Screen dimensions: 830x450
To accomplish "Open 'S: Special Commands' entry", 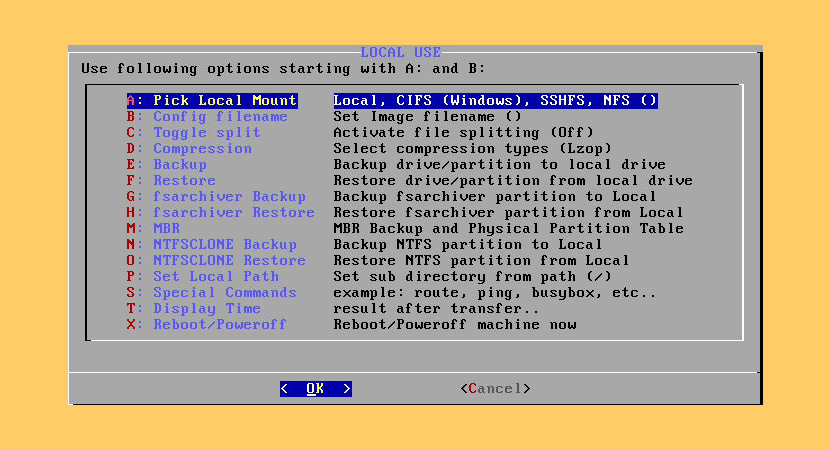I will pos(211,292).
